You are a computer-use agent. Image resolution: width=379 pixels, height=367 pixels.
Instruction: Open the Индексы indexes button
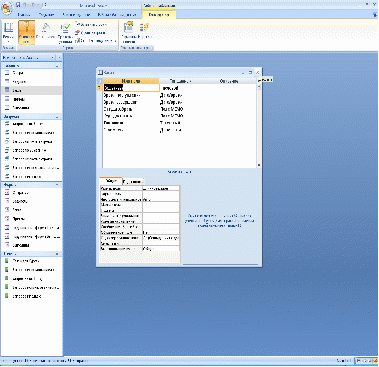144,31
